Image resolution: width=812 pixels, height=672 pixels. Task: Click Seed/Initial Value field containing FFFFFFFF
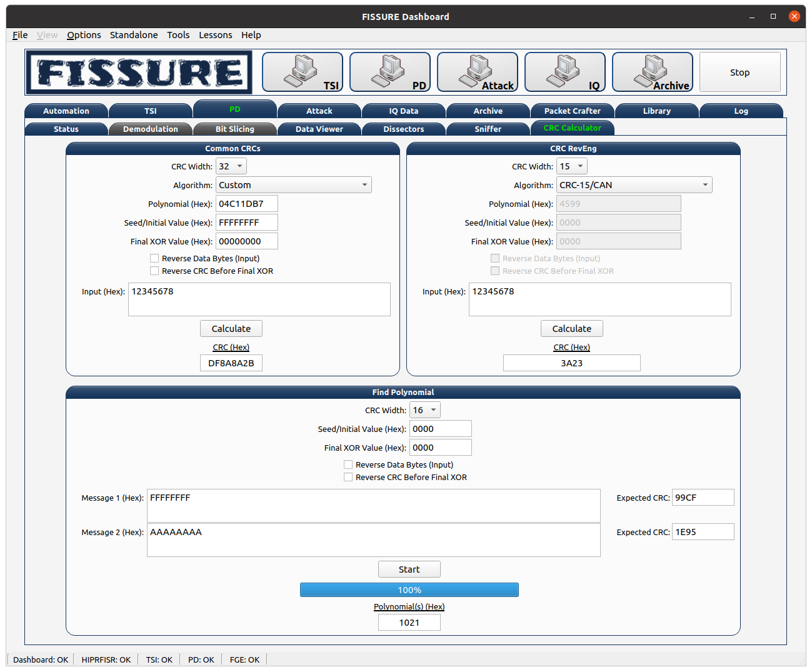[247, 223]
